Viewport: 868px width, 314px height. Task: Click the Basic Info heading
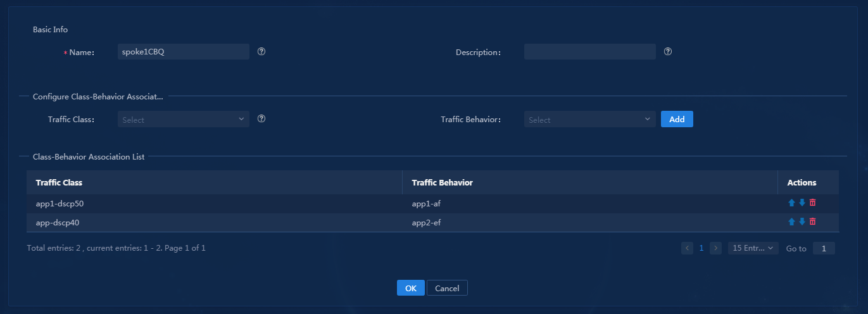(51, 29)
